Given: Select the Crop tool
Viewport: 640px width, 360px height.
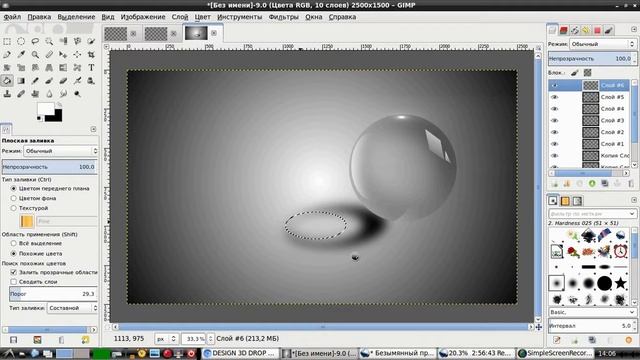Looking at the screenshot, I should 91,54.
